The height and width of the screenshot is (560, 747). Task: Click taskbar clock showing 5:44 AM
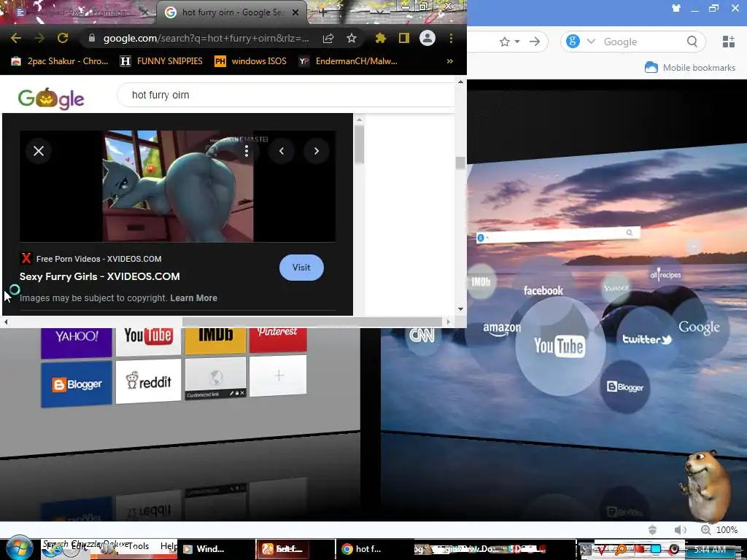point(710,550)
